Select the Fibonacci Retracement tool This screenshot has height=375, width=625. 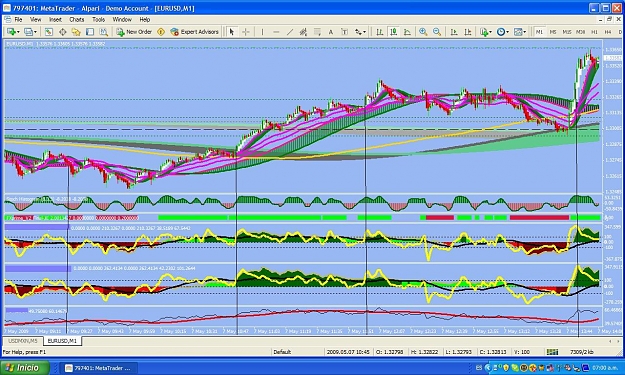317,32
